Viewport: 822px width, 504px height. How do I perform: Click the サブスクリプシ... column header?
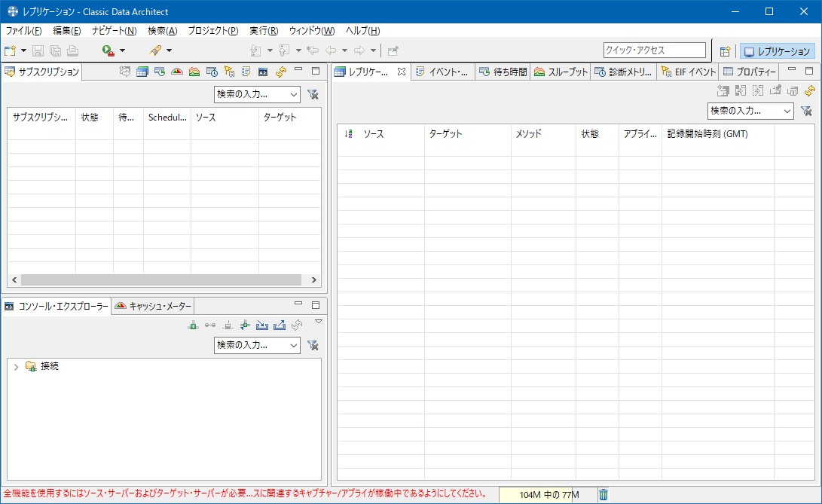click(41, 118)
